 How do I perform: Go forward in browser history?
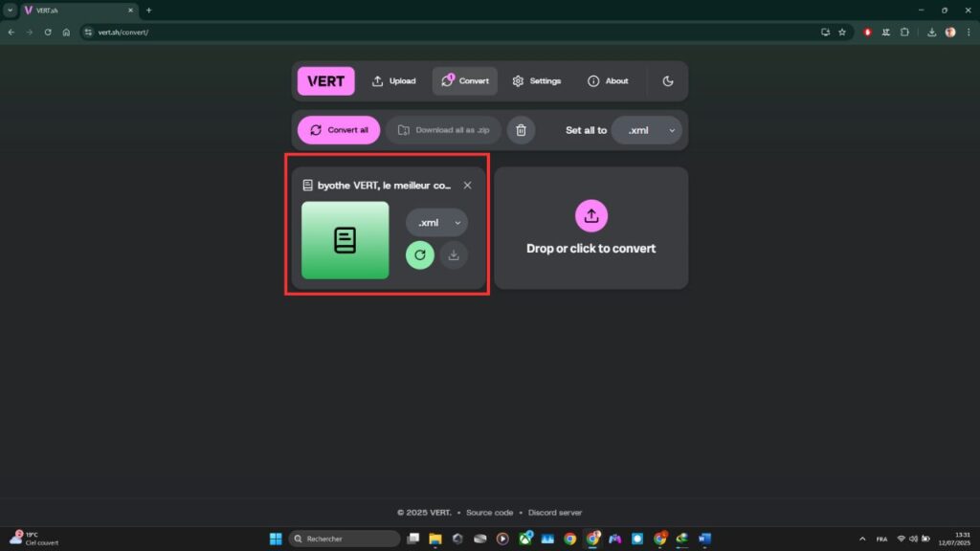pyautogui.click(x=30, y=33)
